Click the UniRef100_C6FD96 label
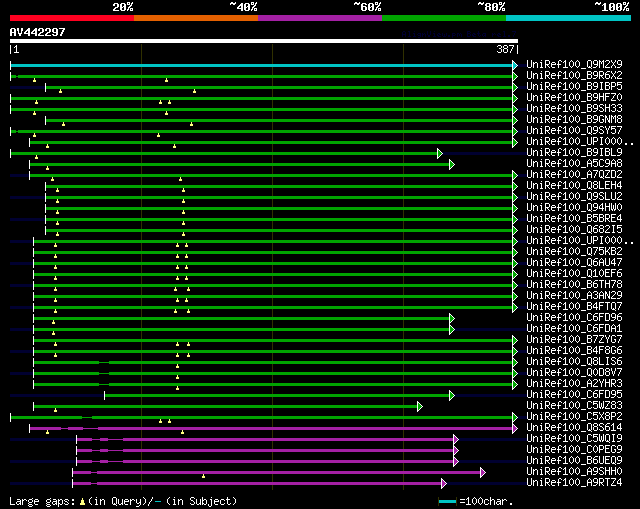 [574, 318]
